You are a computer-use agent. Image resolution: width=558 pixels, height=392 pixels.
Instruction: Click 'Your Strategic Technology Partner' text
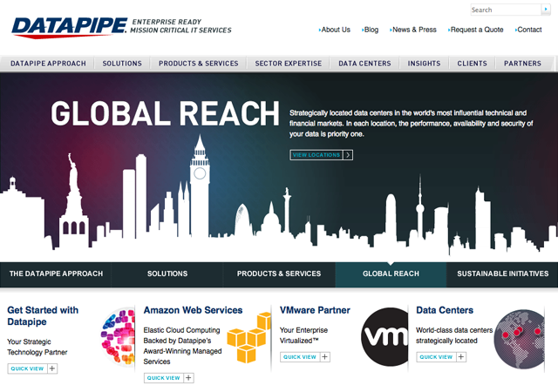37,347
